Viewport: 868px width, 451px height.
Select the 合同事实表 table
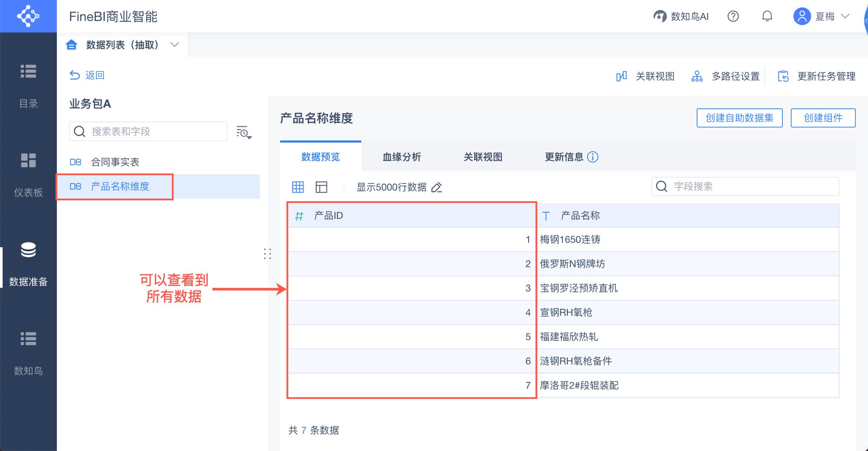(x=115, y=162)
